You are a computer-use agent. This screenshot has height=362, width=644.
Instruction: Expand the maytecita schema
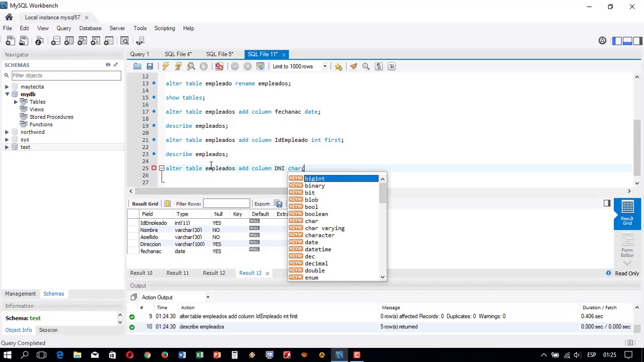point(7,86)
